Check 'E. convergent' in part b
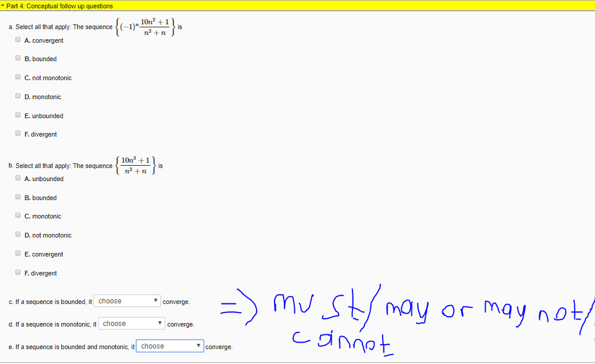 [18, 253]
